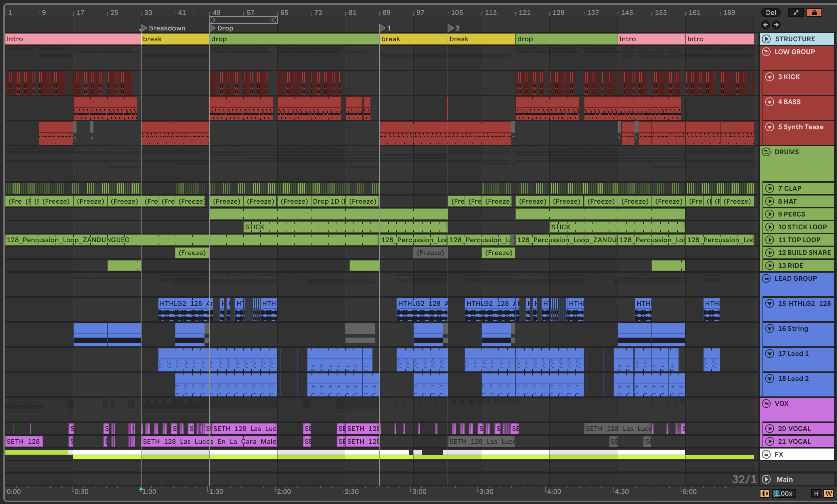This screenshot has height=504, width=837.
Task: Collapse the LOW GROUP track group
Action: (766, 52)
